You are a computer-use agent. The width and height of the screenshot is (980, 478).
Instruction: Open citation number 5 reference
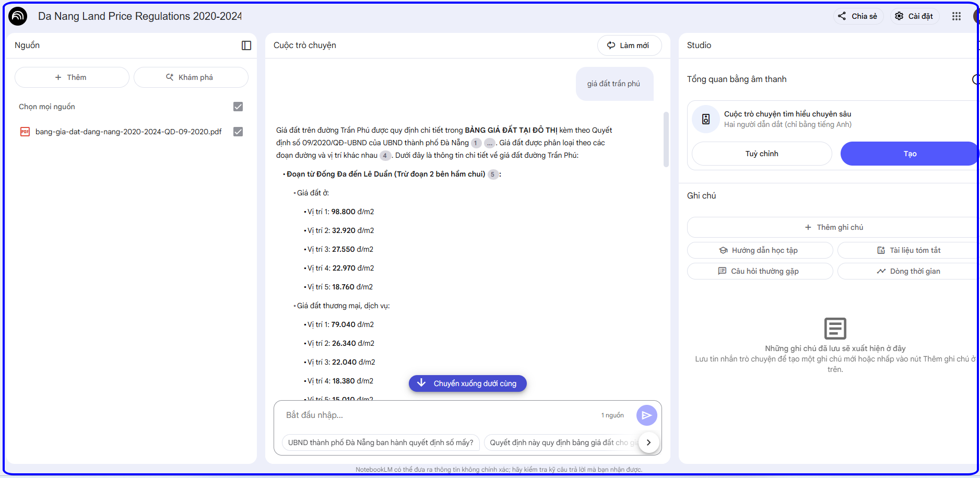(x=492, y=174)
